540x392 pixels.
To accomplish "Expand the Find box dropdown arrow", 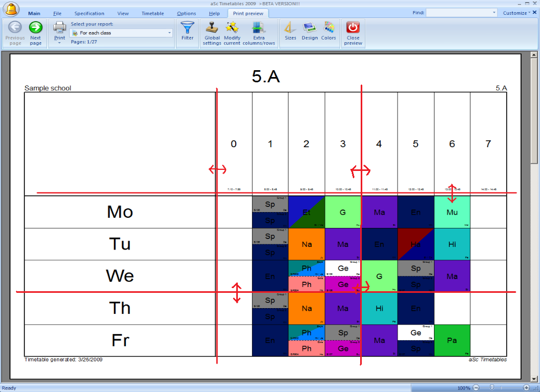I will pyautogui.click(x=494, y=13).
